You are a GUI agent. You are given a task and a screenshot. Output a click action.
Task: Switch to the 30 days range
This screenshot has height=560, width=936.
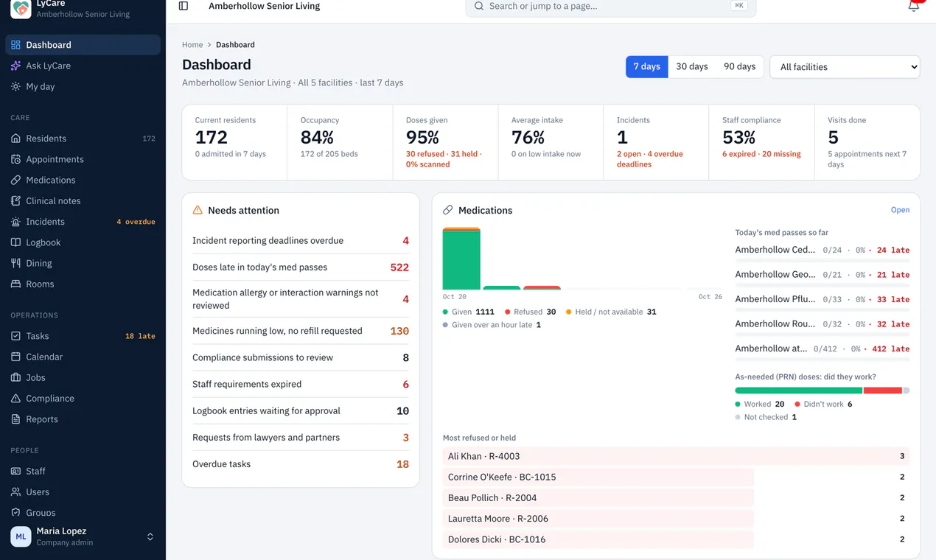click(692, 66)
